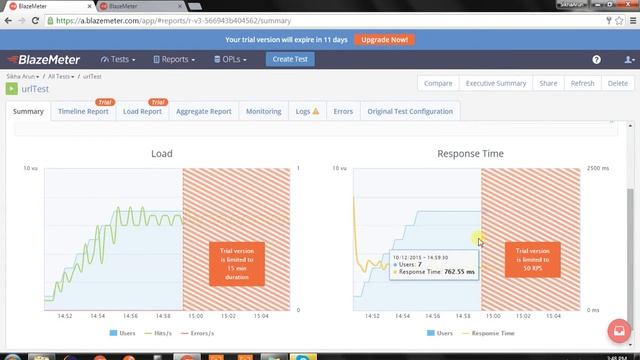
Task: Open the red chat support bubble
Action: [619, 331]
